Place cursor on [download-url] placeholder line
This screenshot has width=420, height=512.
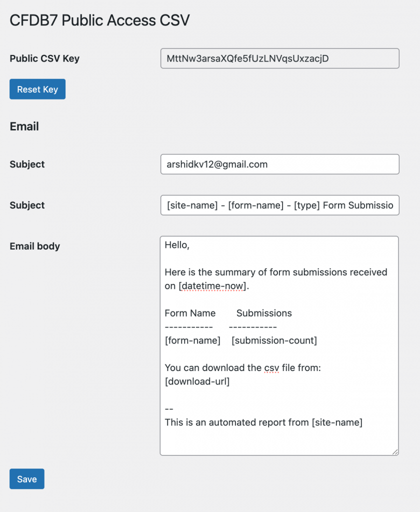click(x=197, y=382)
